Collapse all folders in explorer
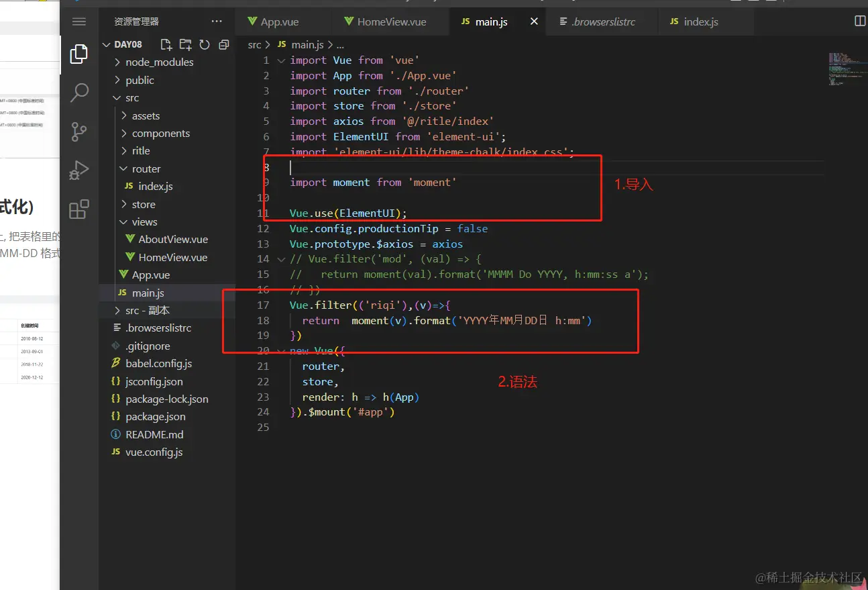This screenshot has height=590, width=868. (x=224, y=44)
